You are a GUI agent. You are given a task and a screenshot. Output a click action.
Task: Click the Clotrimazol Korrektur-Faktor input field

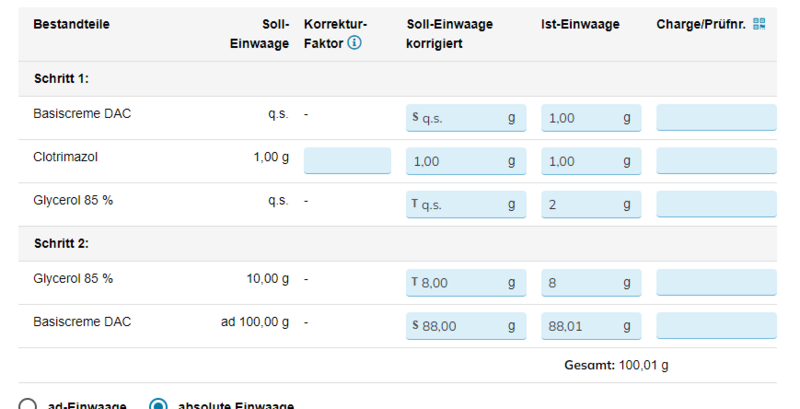click(347, 161)
